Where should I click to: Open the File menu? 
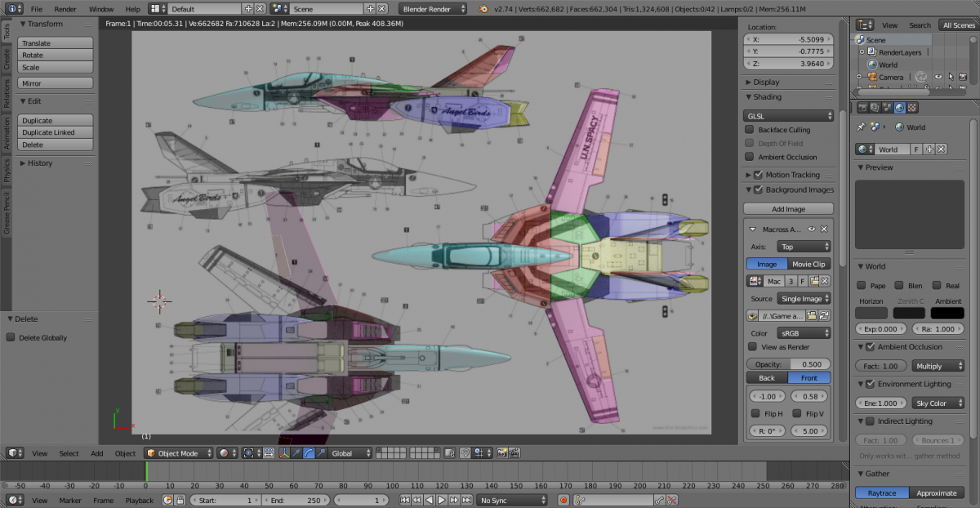point(37,8)
